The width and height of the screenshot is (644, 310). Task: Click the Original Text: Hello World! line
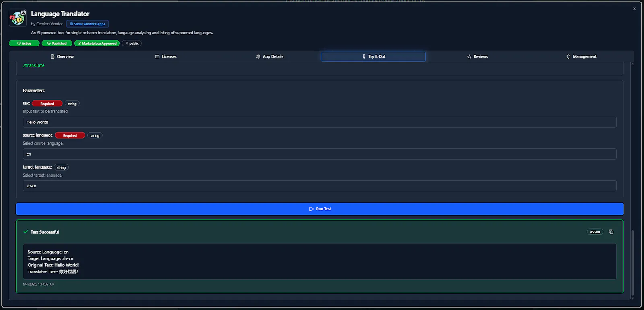coord(53,265)
